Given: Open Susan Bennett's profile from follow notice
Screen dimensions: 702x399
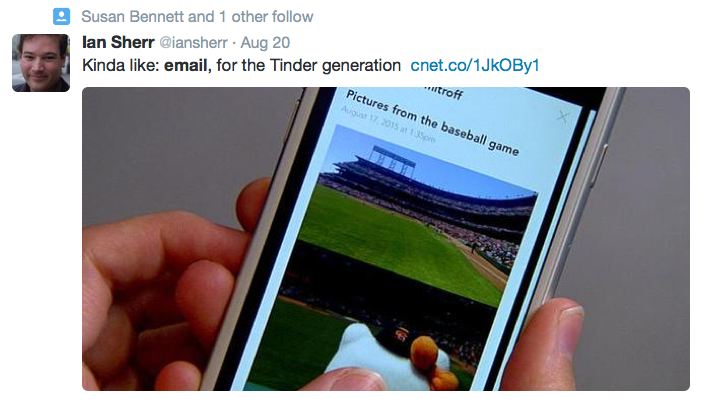Looking at the screenshot, I should pos(132,17).
